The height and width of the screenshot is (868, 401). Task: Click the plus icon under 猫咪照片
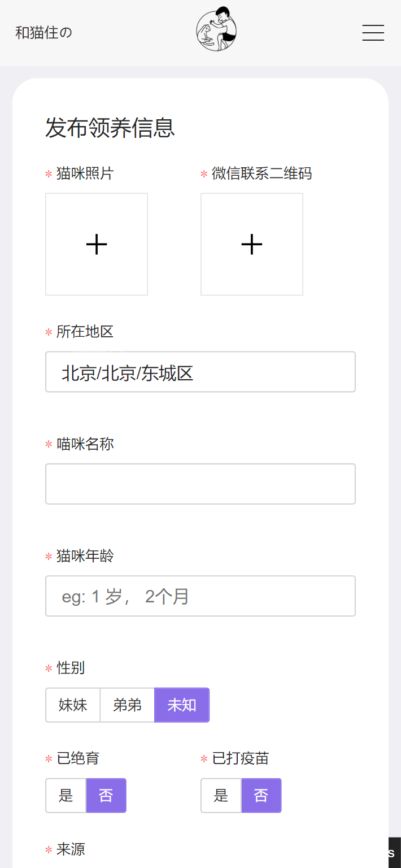[x=97, y=244]
